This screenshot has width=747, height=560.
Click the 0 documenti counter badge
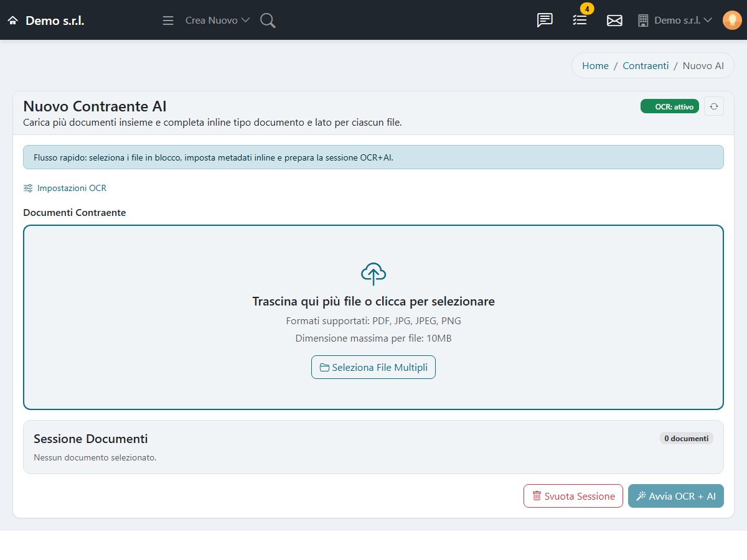[687, 439]
